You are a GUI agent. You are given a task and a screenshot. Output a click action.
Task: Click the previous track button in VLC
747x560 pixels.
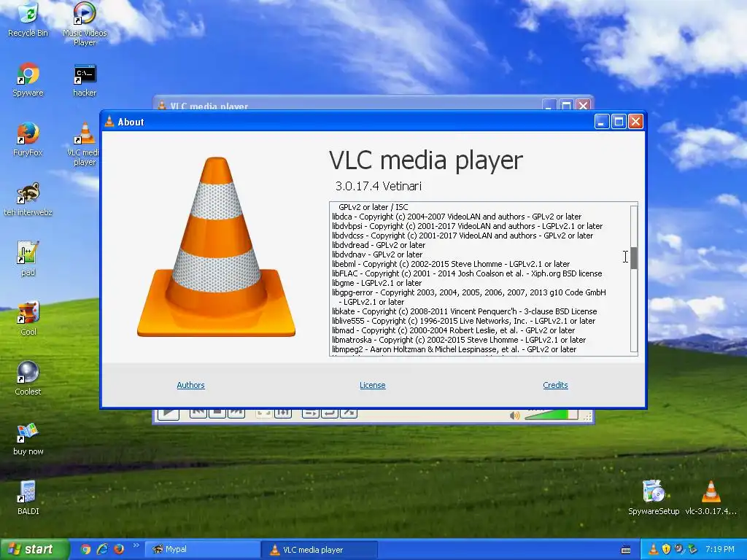click(x=198, y=413)
